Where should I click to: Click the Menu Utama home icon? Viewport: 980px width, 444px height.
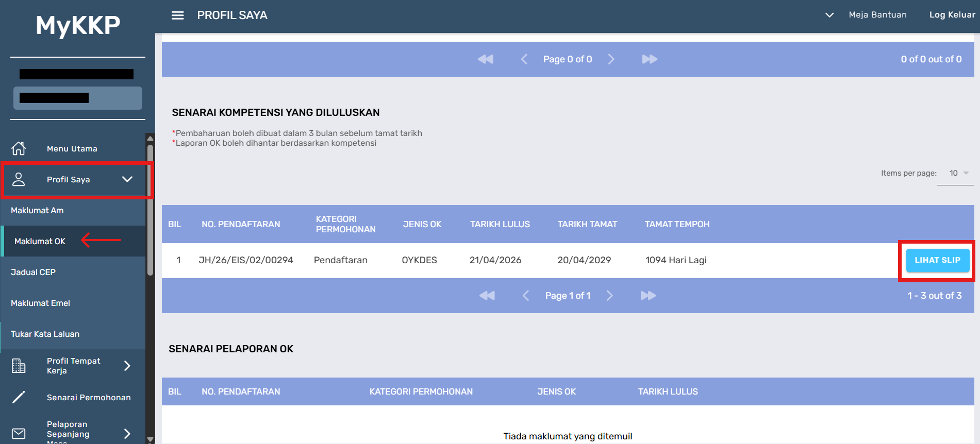[19, 148]
